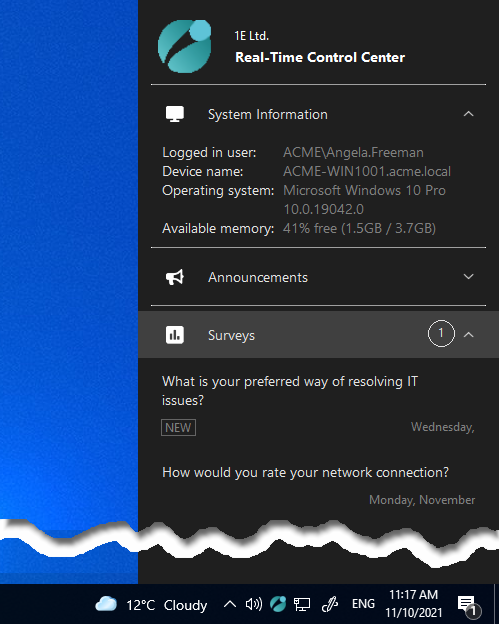499x624 pixels.
Task: Open the Action Center notification icon
Action: (469, 605)
